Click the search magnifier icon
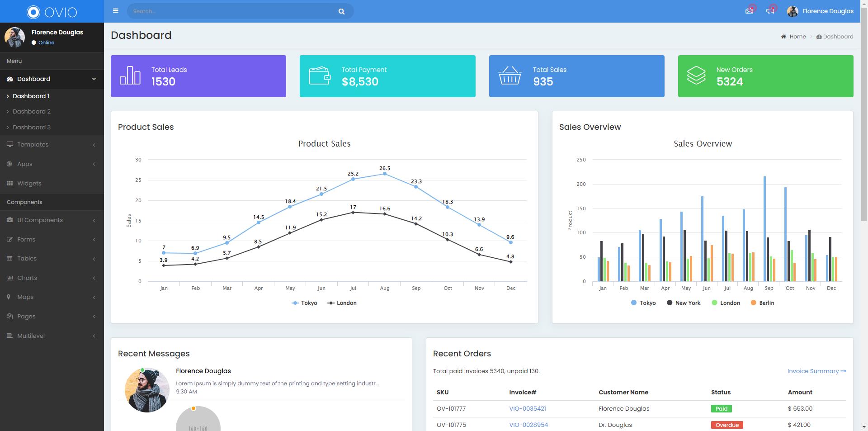The height and width of the screenshot is (431, 868). coord(342,11)
